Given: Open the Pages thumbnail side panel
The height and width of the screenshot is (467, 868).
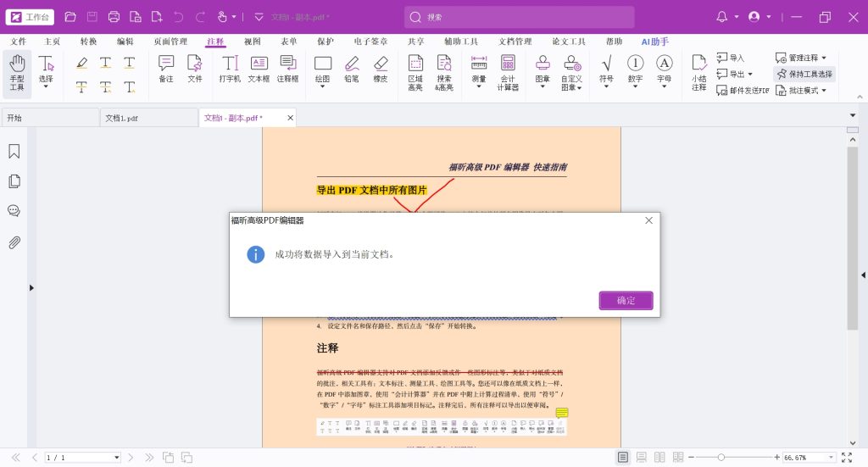Looking at the screenshot, I should tap(14, 181).
